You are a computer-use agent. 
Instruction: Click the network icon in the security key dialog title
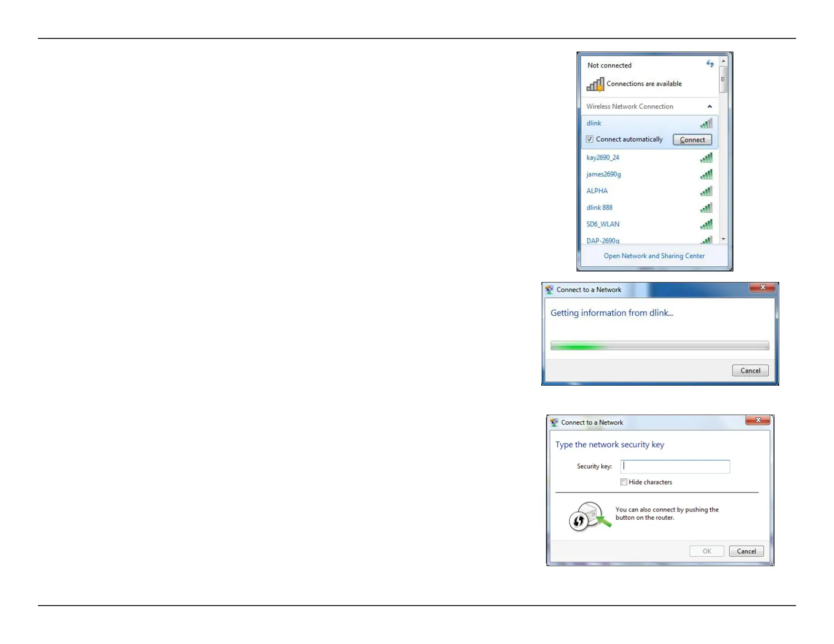pyautogui.click(x=554, y=422)
